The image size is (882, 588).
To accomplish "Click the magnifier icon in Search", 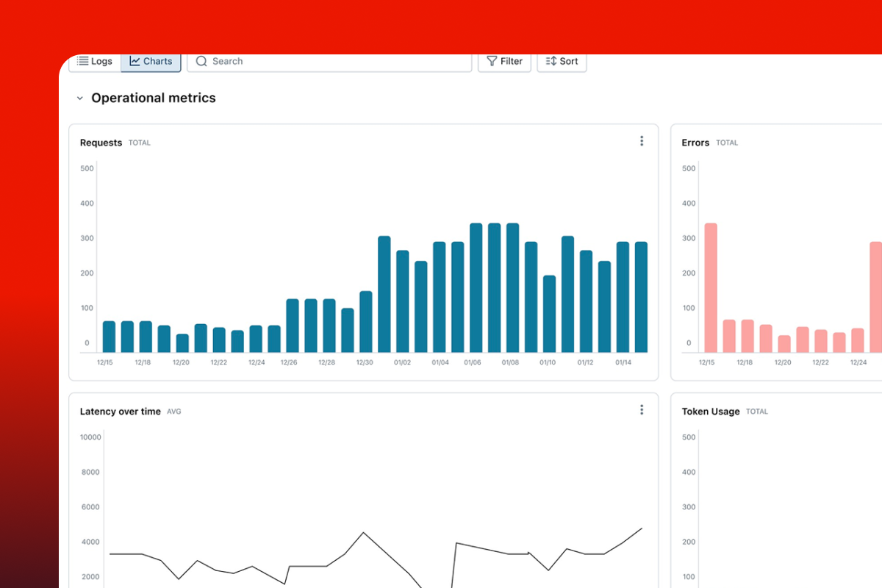I will [201, 62].
